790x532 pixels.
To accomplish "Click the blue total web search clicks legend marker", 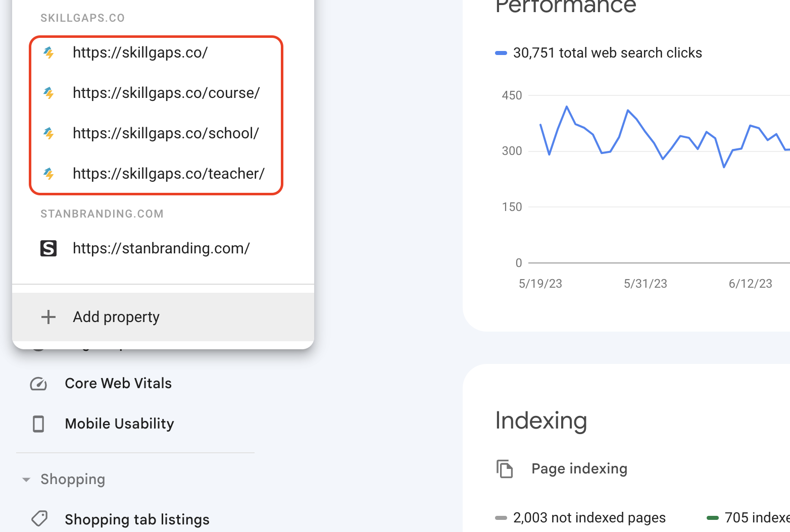I will coord(501,53).
